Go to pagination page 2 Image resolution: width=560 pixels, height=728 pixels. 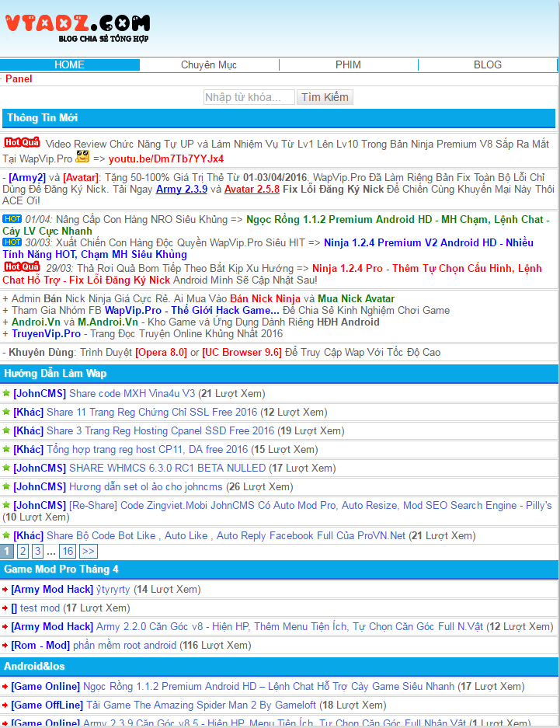point(23,551)
